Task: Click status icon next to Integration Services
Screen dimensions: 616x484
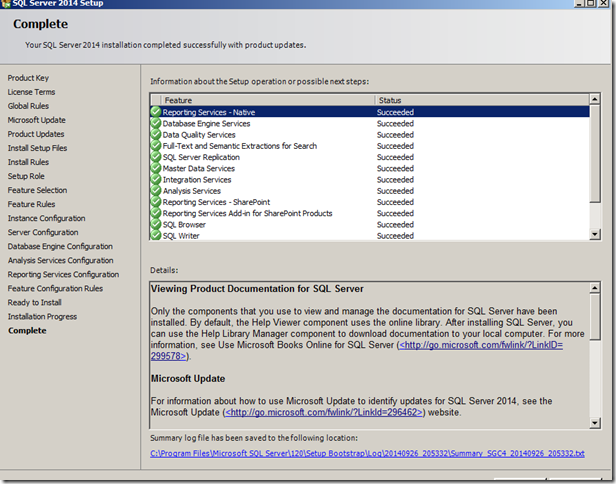Action: pos(156,180)
